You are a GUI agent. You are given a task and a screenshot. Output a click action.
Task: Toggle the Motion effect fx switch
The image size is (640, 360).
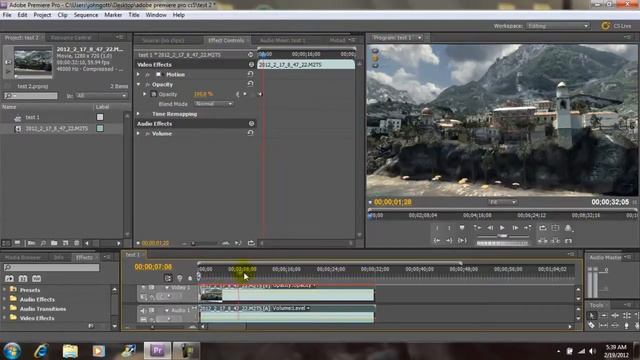[147, 74]
